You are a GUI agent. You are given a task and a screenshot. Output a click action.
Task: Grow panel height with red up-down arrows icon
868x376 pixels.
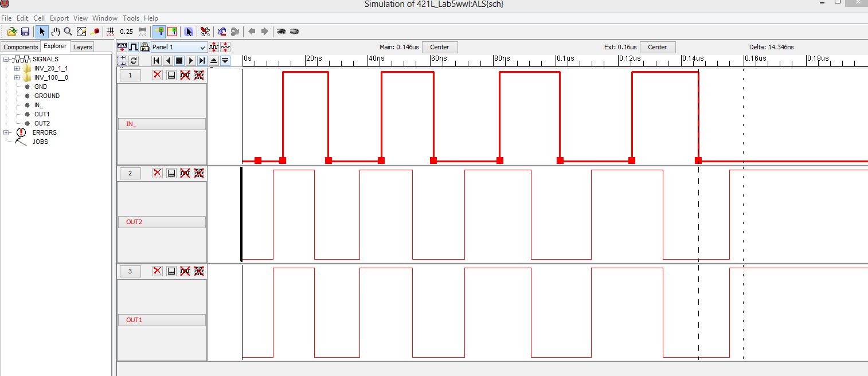[x=214, y=47]
